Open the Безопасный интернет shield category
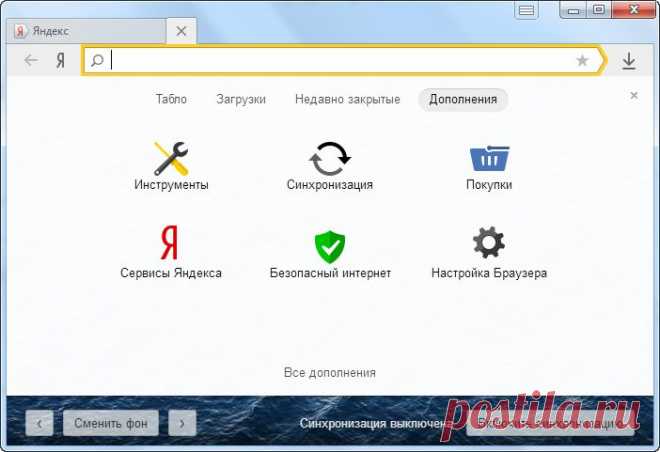 (x=330, y=254)
